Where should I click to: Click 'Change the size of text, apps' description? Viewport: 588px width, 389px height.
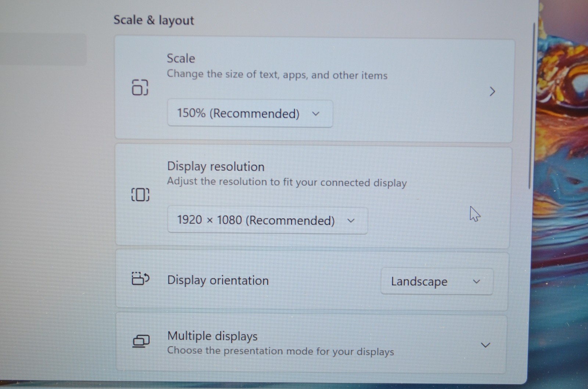277,75
